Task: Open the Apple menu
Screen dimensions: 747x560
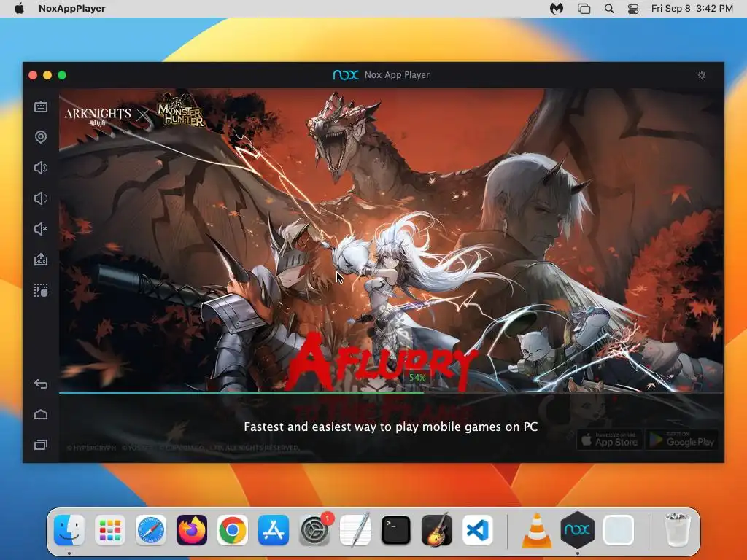Action: tap(19, 8)
